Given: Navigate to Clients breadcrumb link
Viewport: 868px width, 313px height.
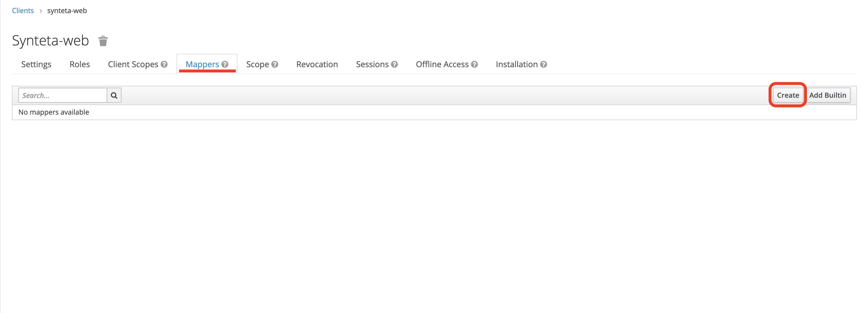Looking at the screenshot, I should (x=23, y=11).
